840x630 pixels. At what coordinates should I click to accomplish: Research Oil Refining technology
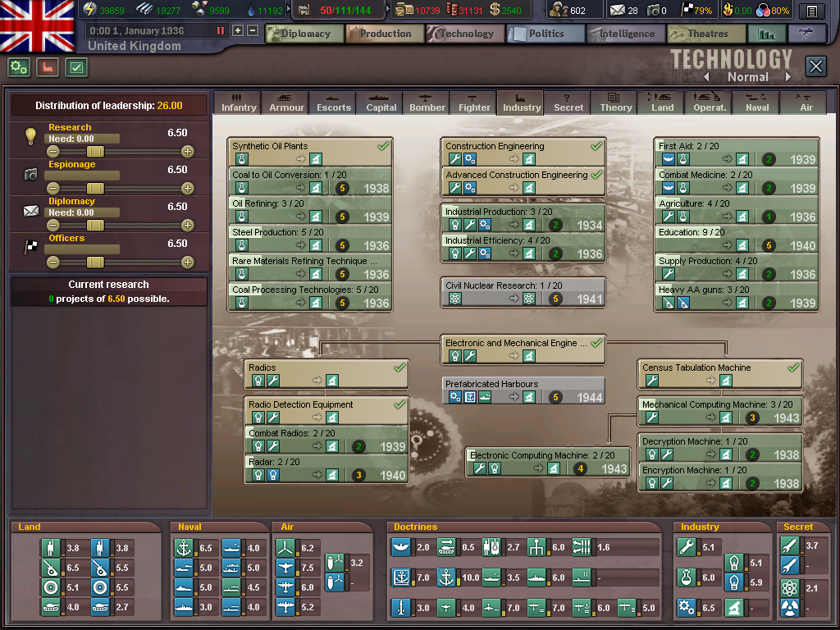(310, 211)
